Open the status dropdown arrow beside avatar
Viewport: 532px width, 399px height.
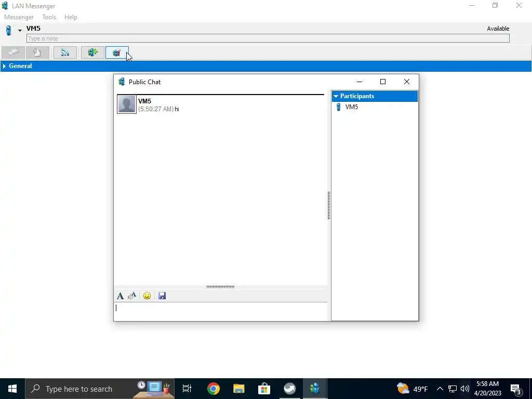[x=20, y=31]
